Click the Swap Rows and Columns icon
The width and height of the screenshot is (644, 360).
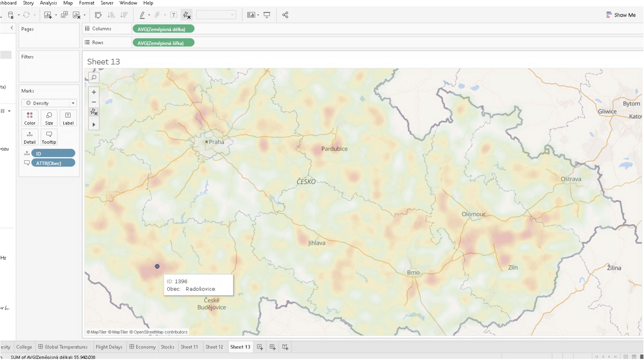pyautogui.click(x=98, y=15)
